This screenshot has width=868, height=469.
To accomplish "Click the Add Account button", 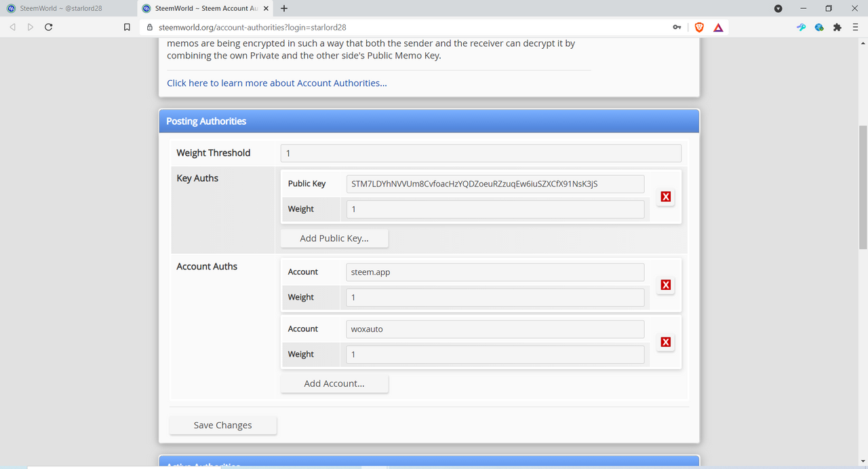I will click(x=334, y=383).
